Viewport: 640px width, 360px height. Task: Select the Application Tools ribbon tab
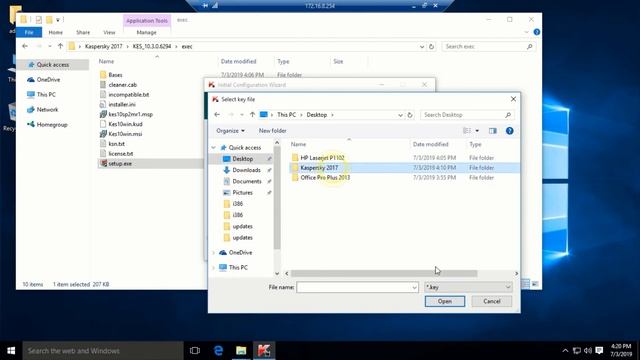click(147, 20)
